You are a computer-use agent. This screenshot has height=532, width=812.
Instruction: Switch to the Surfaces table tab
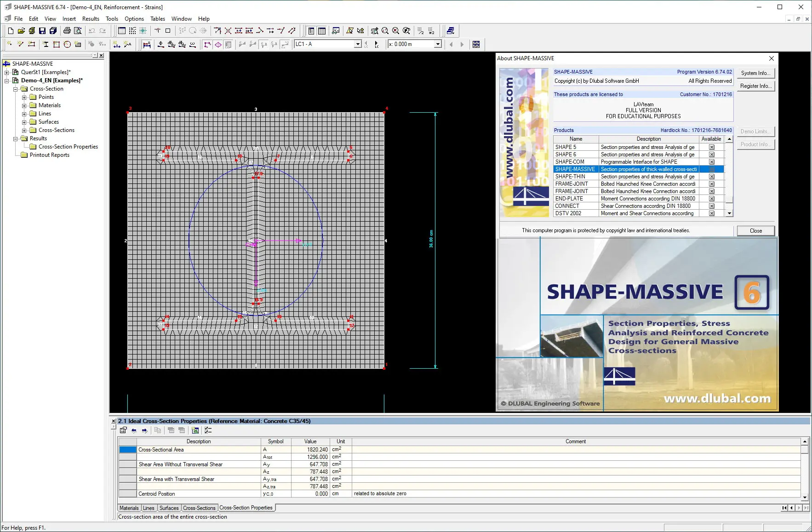(169, 508)
